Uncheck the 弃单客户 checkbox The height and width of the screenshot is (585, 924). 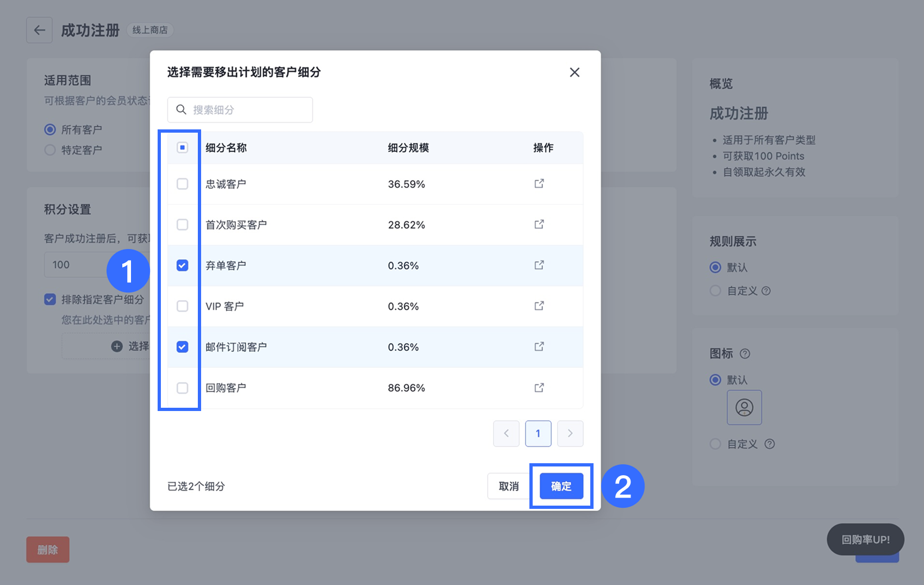pyautogui.click(x=183, y=265)
